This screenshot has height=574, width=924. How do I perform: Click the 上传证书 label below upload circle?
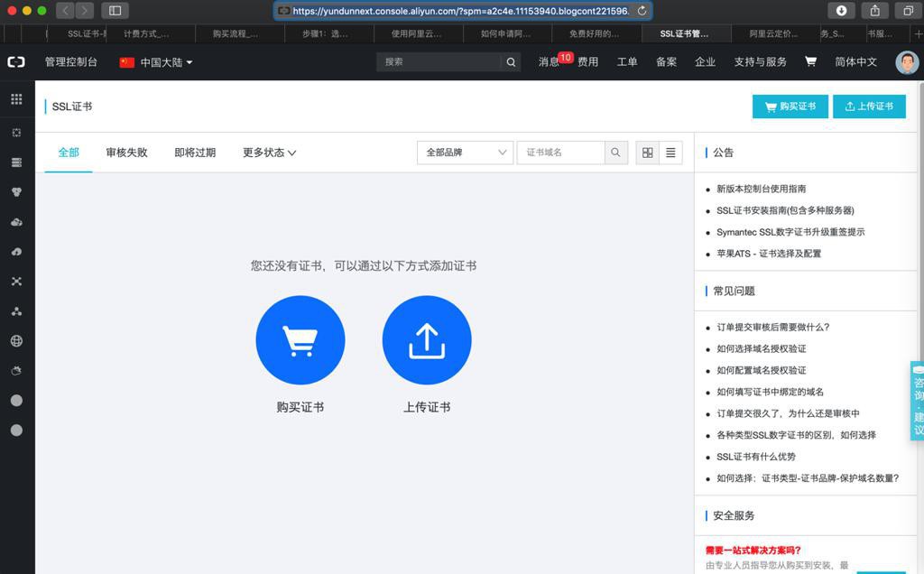click(x=427, y=407)
